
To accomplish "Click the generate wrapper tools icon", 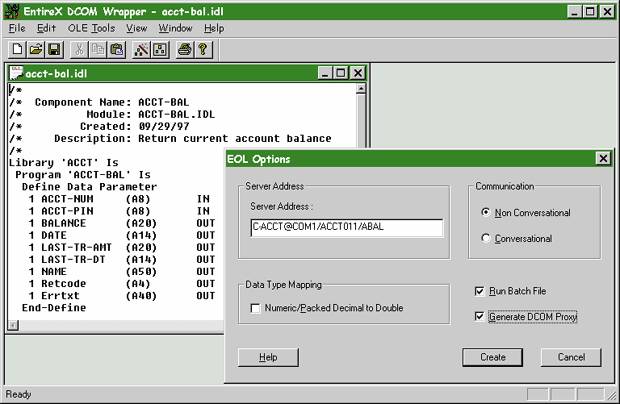I will coord(141,49).
